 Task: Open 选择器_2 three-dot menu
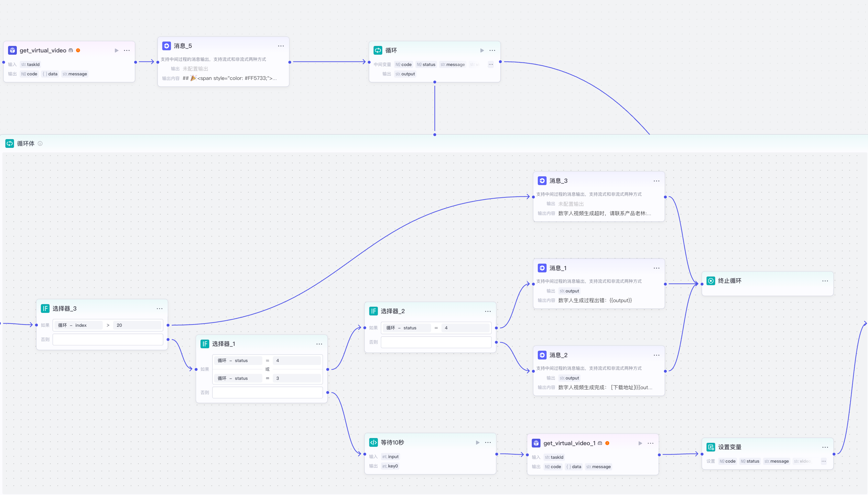click(x=487, y=311)
